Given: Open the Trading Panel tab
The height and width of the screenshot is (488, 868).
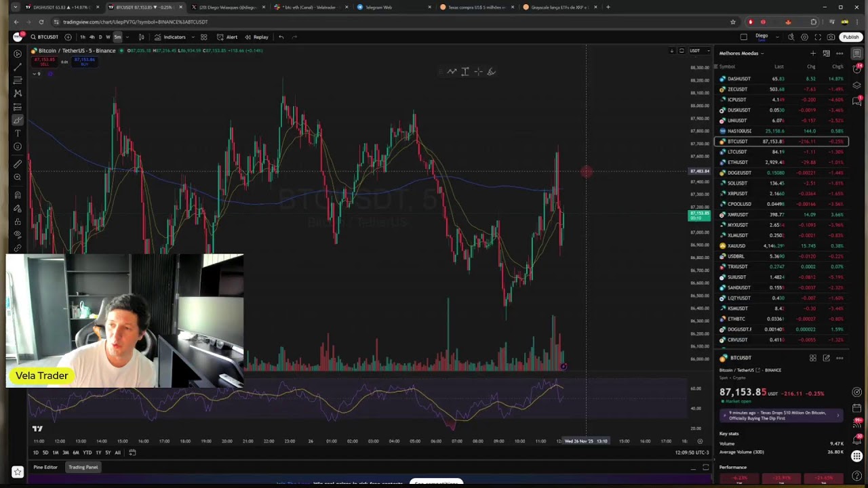Looking at the screenshot, I should (x=83, y=467).
